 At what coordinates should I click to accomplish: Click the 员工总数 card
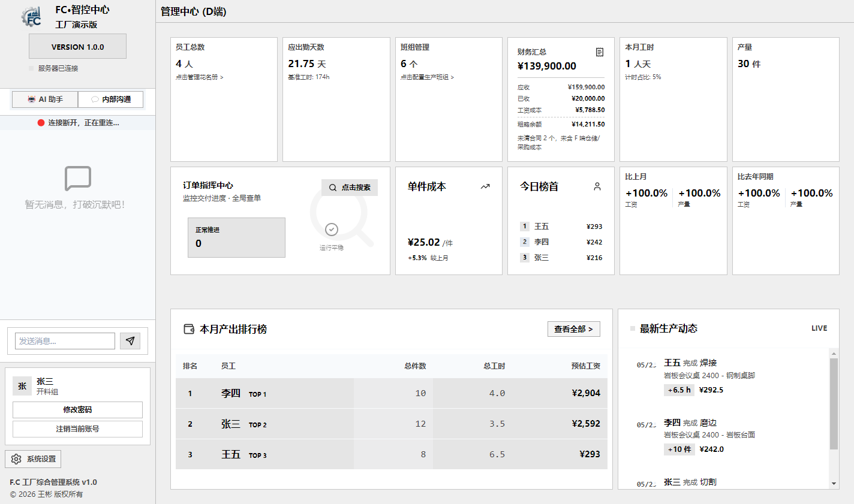coord(224,99)
